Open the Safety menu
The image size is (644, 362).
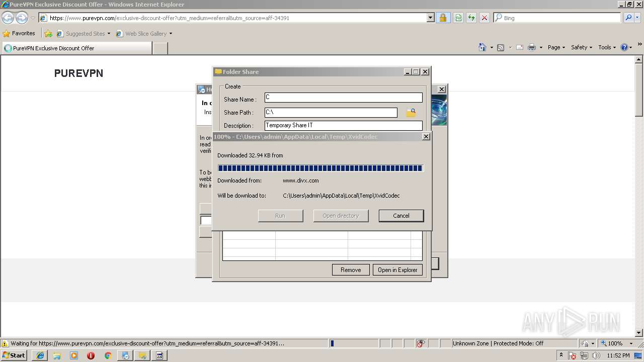click(582, 47)
